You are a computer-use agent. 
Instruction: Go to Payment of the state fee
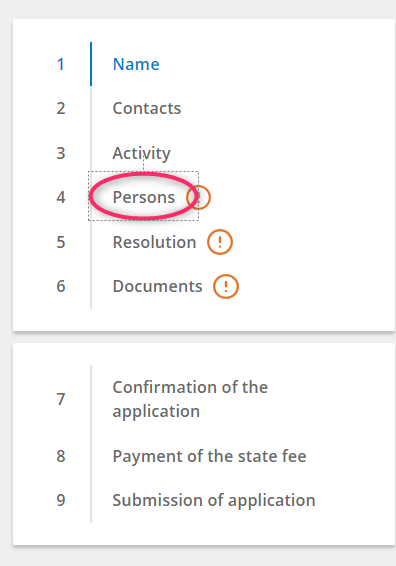pyautogui.click(x=209, y=456)
